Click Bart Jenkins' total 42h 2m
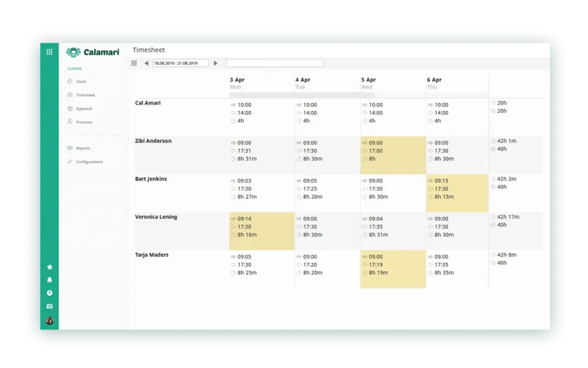 pyautogui.click(x=507, y=179)
